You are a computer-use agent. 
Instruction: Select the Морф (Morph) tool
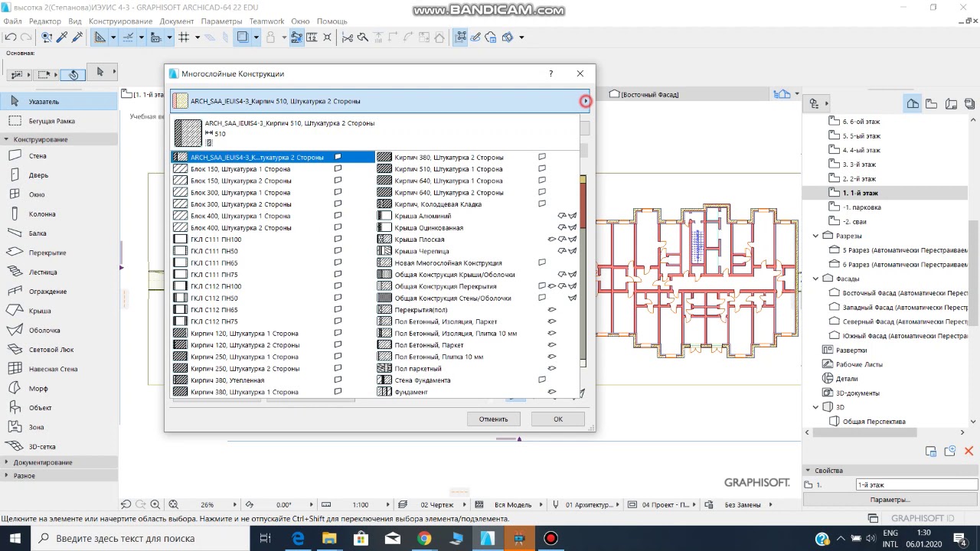(38, 389)
